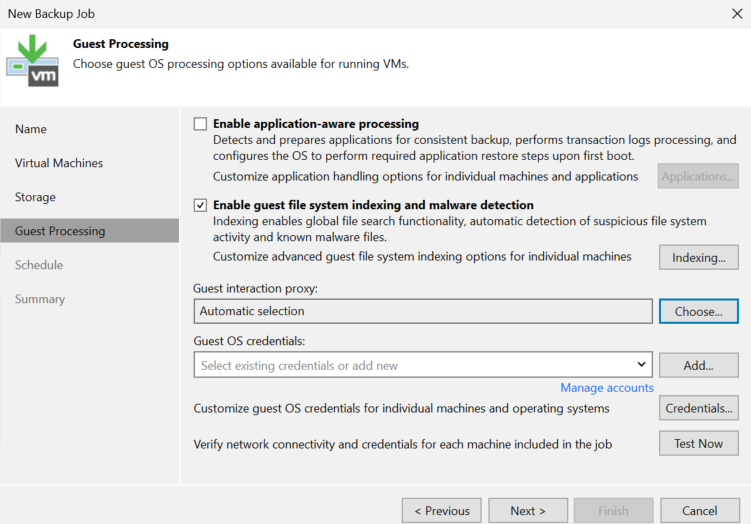Click Choose for guest interaction proxy

click(x=698, y=311)
